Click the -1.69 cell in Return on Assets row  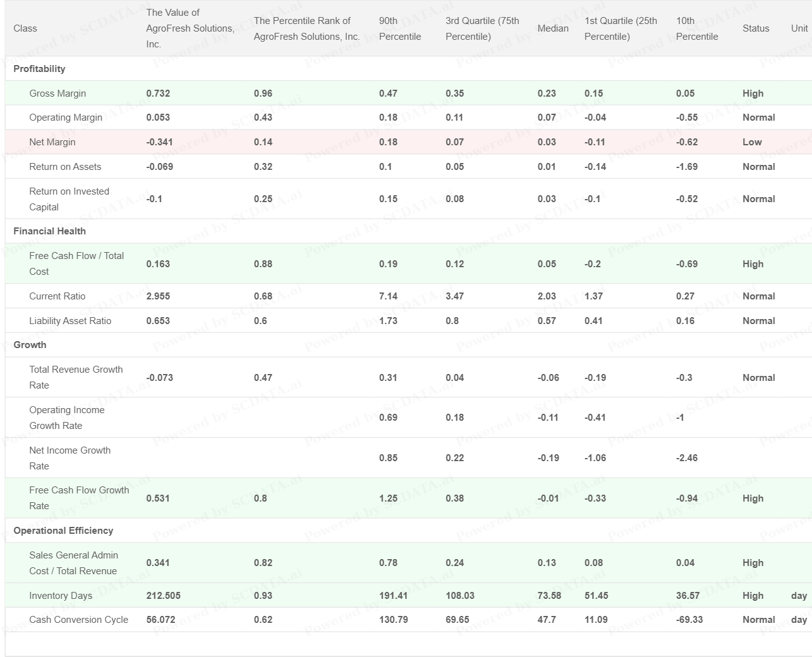click(x=687, y=167)
